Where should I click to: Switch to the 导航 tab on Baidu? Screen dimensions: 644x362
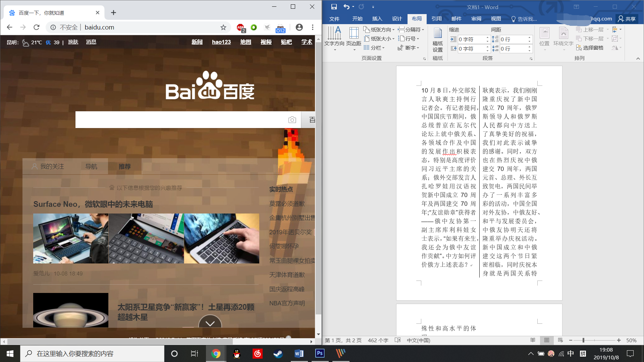pos(91,167)
